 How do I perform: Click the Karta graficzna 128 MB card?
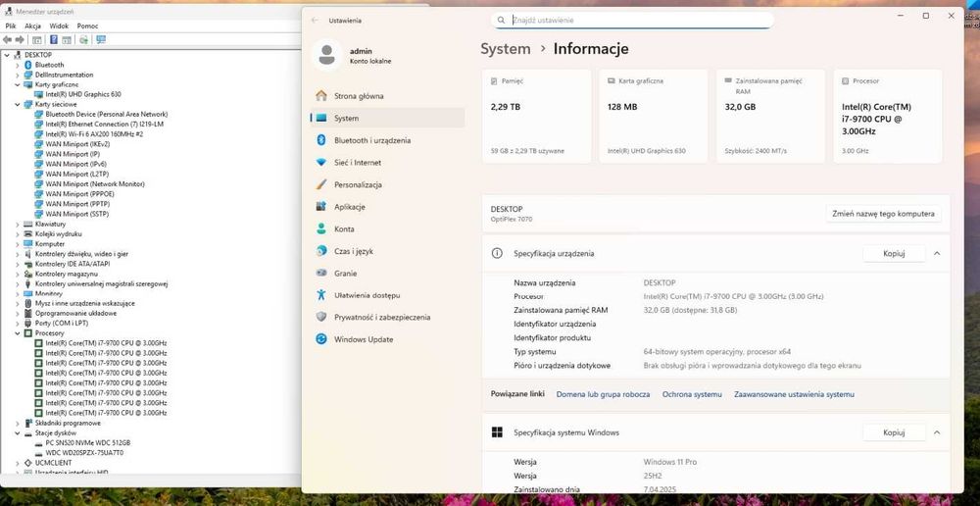pyautogui.click(x=653, y=117)
